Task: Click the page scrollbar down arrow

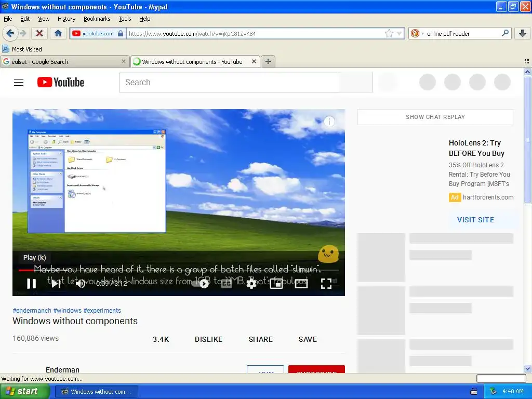Action: (x=527, y=369)
